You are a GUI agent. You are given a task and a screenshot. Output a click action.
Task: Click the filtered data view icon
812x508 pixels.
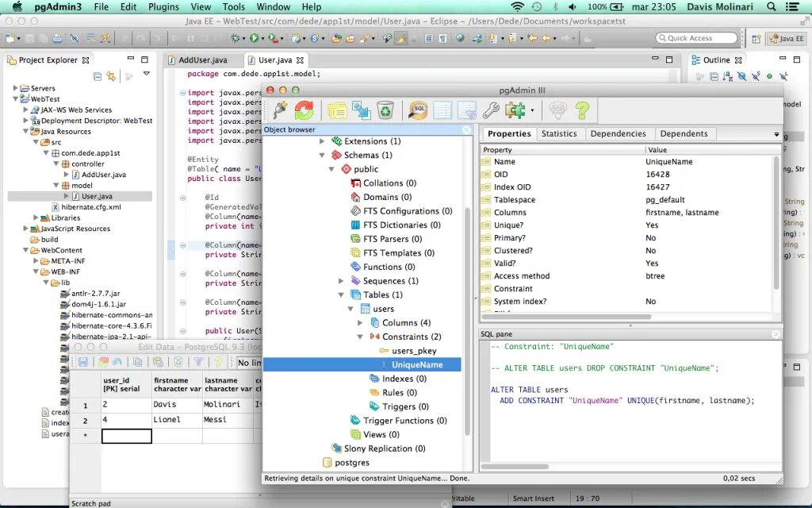pos(466,110)
